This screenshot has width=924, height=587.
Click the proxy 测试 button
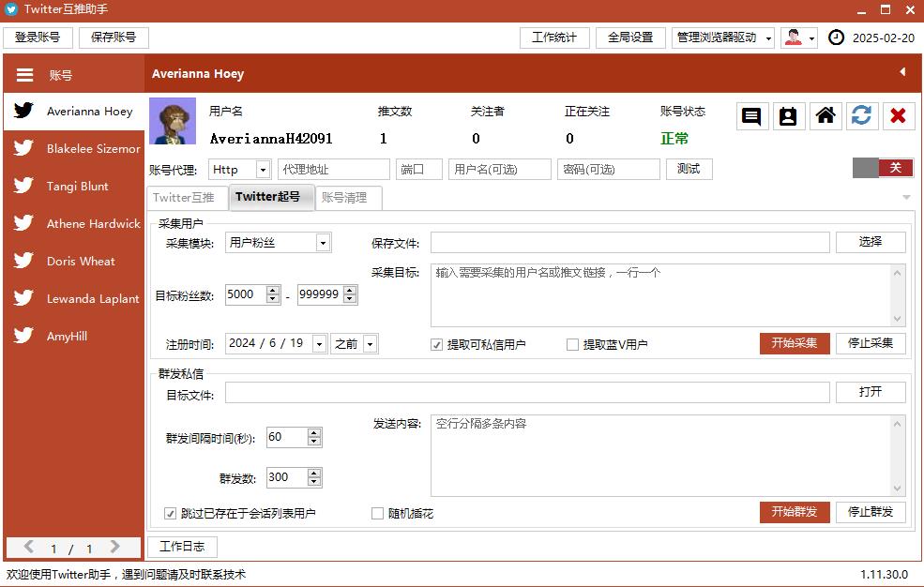(x=689, y=170)
